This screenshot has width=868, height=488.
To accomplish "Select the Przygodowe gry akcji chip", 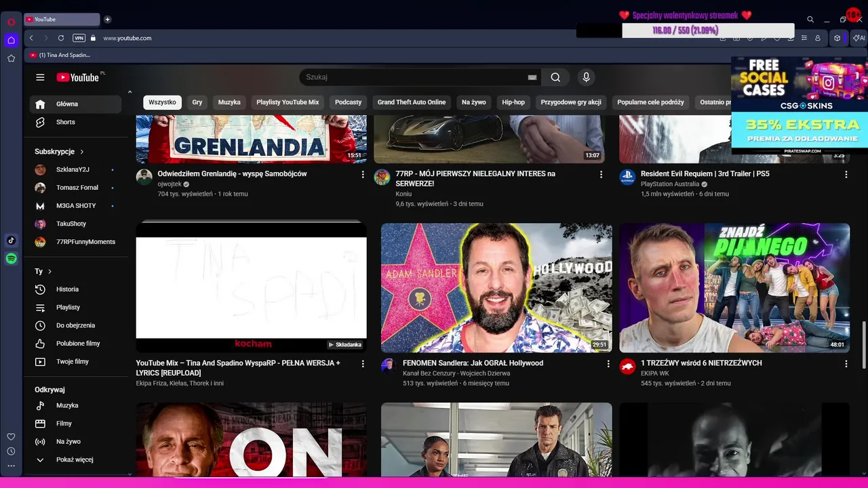I will [x=571, y=102].
